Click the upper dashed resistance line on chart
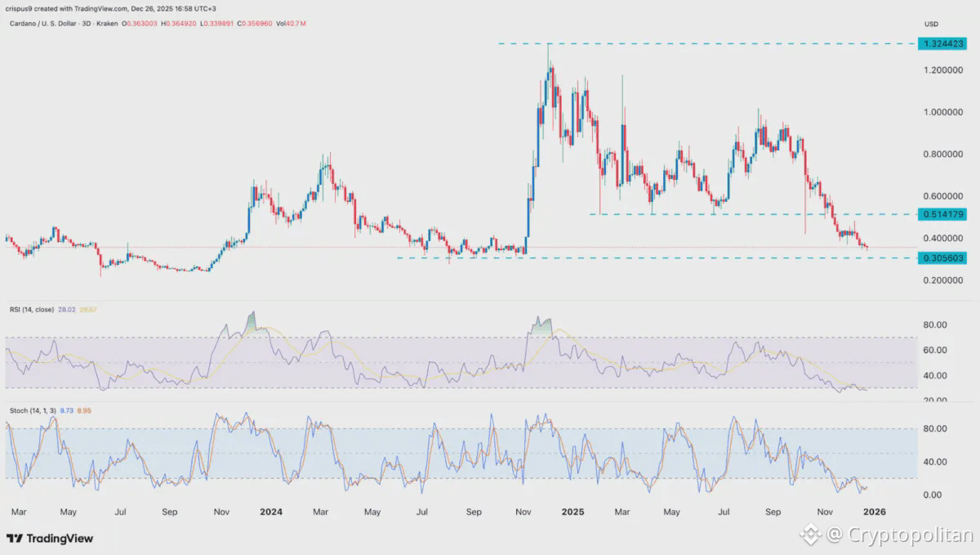This screenshot has height=555, width=980. [702, 43]
